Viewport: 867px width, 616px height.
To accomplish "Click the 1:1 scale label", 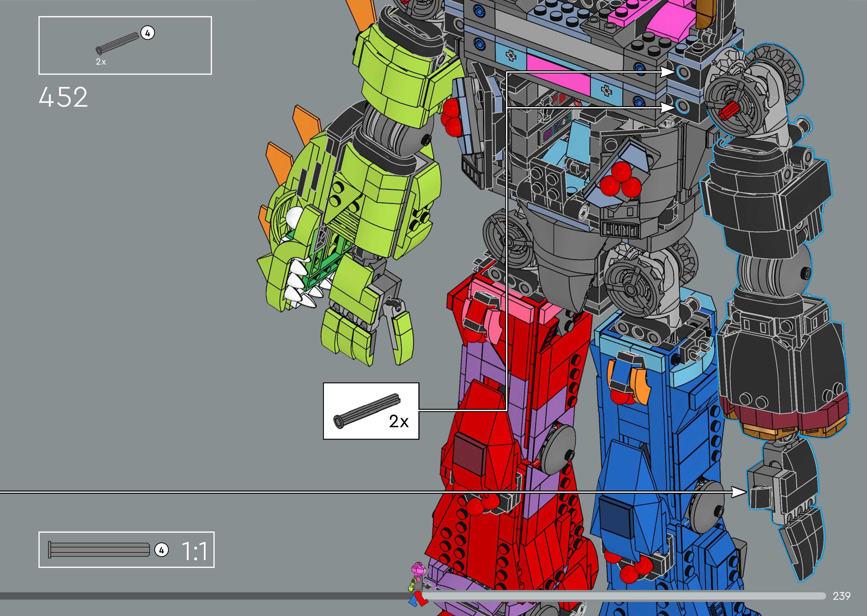I will tap(195, 551).
